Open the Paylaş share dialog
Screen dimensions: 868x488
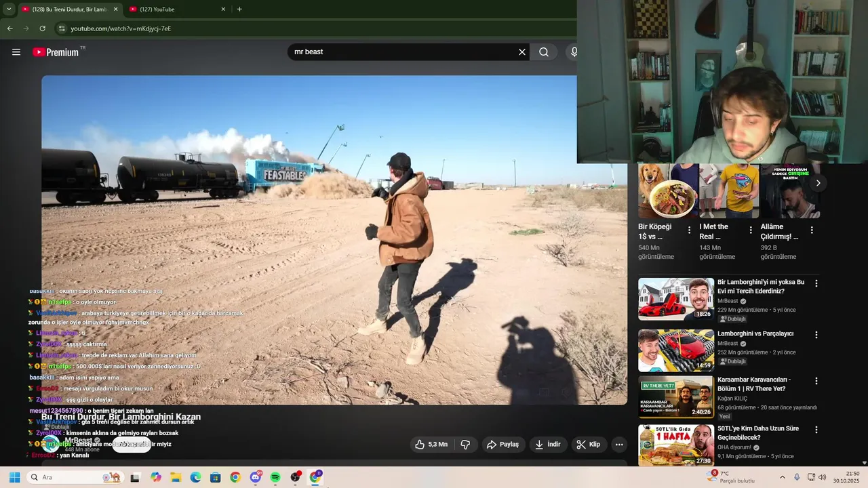[503, 445]
